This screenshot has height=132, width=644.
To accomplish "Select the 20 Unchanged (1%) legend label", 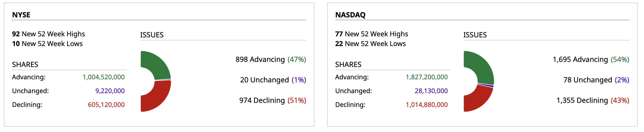I will tap(273, 80).
